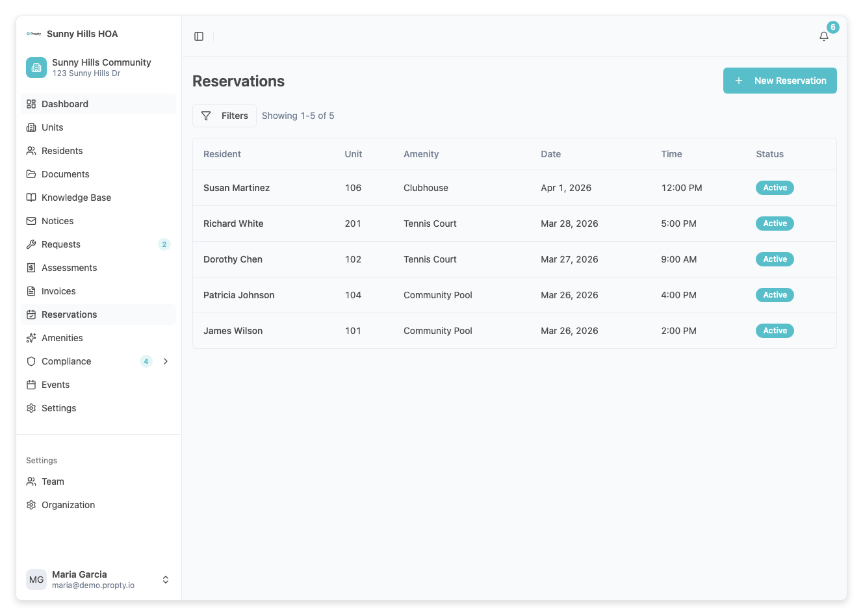
Task: Open the Filters panel
Action: tap(224, 115)
